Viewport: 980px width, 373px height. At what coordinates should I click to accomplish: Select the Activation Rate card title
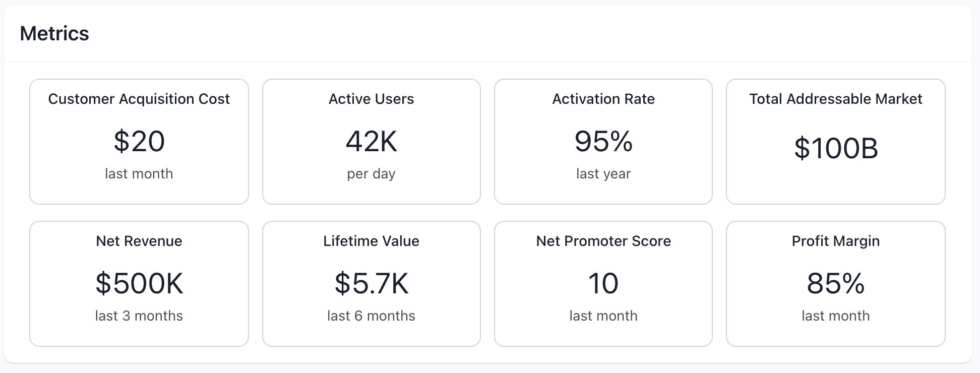click(x=603, y=99)
